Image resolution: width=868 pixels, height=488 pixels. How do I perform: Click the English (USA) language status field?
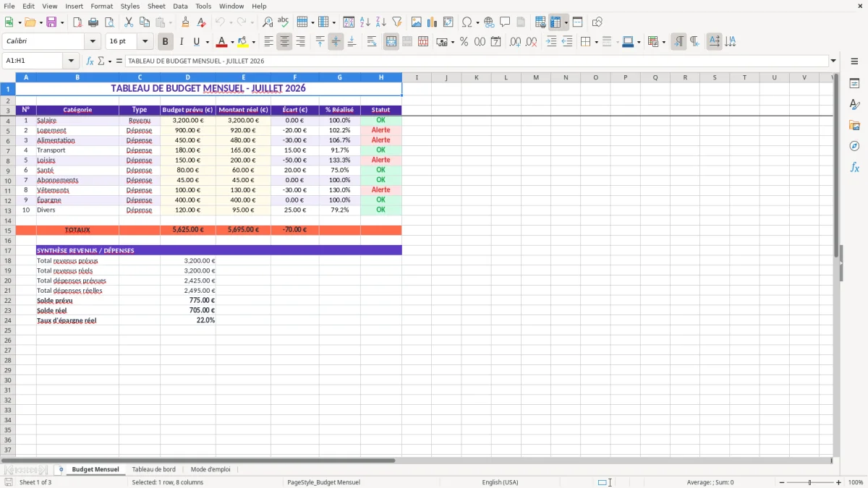[x=500, y=482]
